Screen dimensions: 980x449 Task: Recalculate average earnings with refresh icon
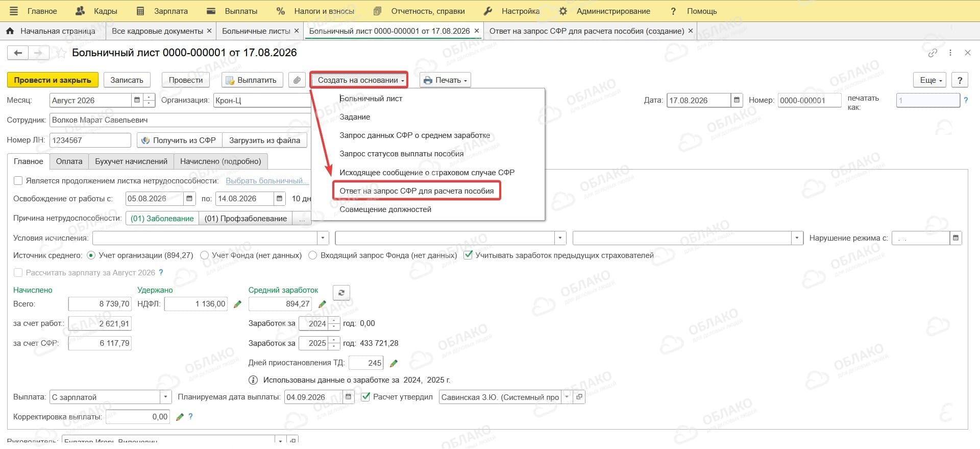341,293
